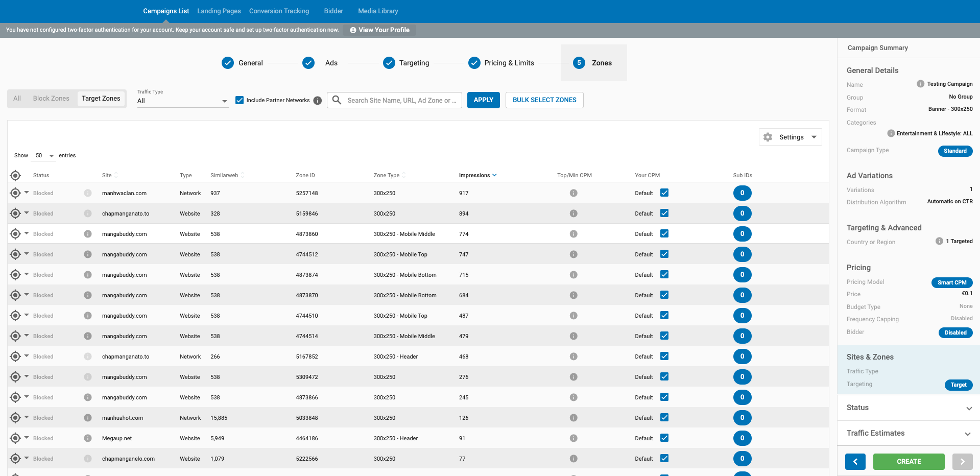Click info icon next to Testing Campaign name
Screen dimensions: 980x476
pos(920,84)
